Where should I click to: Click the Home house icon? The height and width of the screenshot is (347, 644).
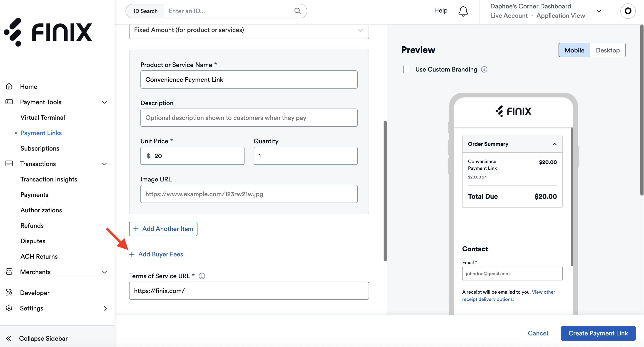coord(9,87)
